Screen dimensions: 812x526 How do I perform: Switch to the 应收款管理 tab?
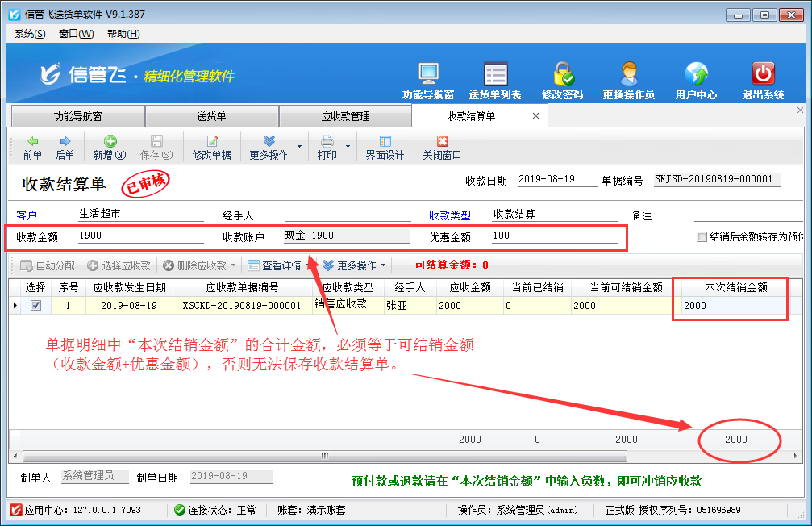click(345, 116)
